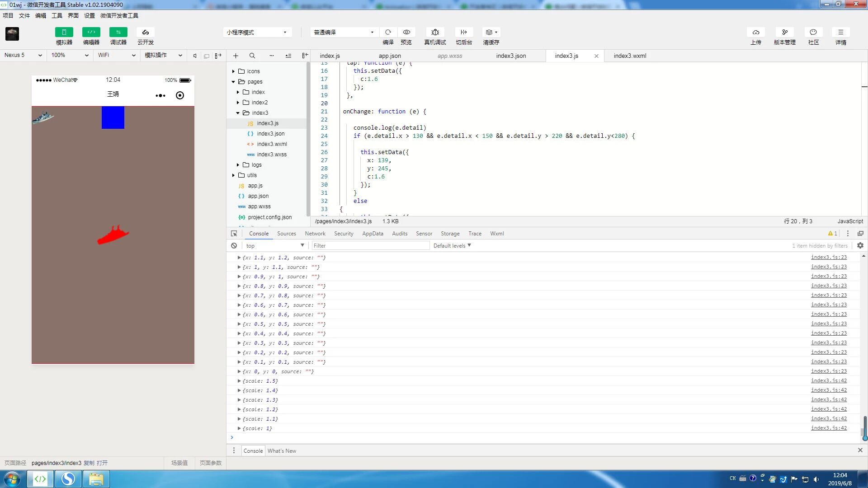Image resolution: width=868 pixels, height=488 pixels.
Task: Open the index3.wxml editor tab
Action: pos(630,56)
